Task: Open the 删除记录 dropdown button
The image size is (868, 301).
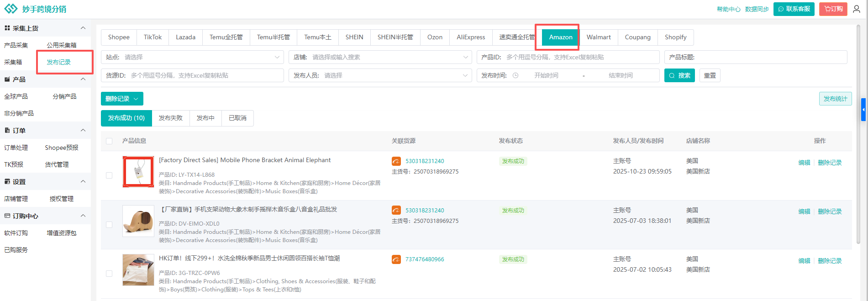Action: click(x=122, y=99)
